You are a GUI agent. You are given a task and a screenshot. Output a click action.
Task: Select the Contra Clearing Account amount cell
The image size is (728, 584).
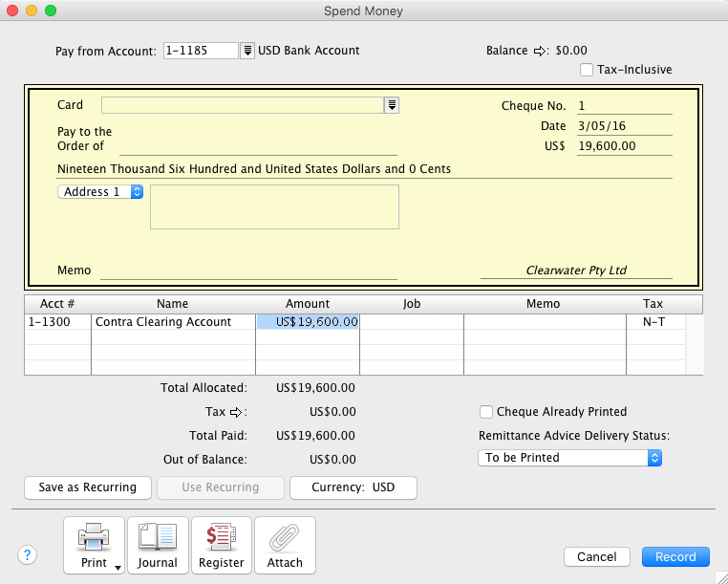pos(308,322)
